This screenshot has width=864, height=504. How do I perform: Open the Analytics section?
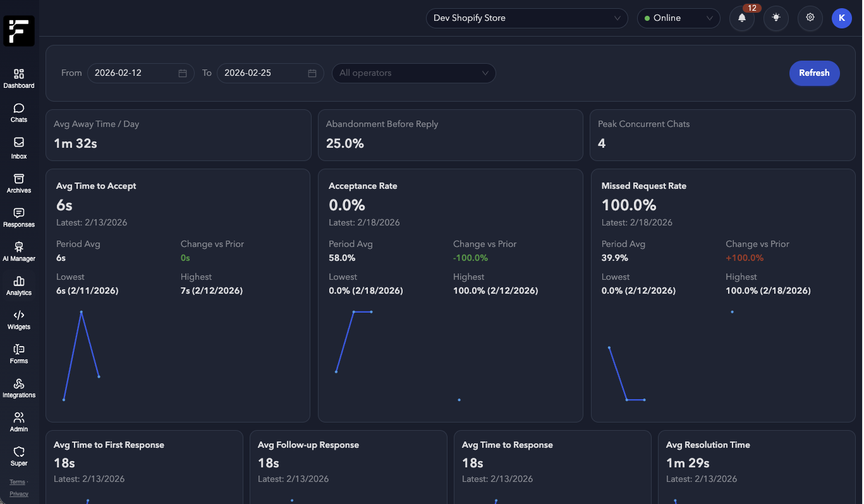coord(18,285)
